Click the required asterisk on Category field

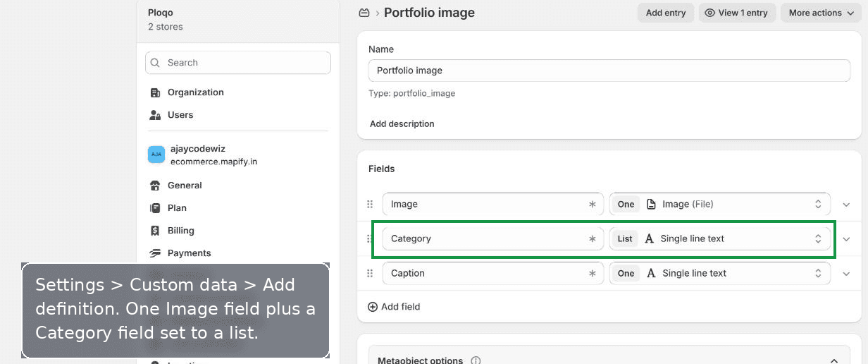click(x=593, y=238)
